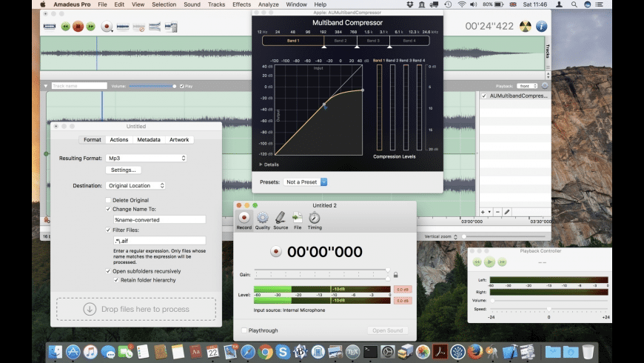
Task: Switch to the Actions tab
Action: [119, 140]
